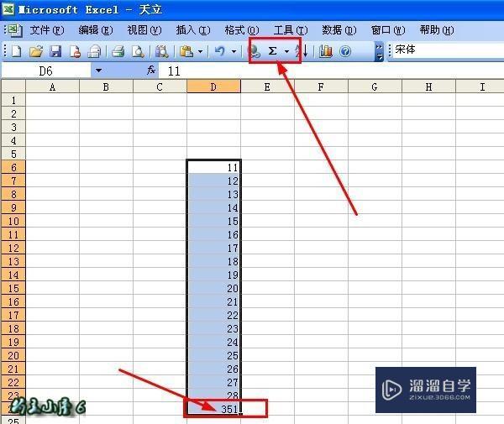Image resolution: width=504 pixels, height=424 pixels.
Task: Insert a hyperlink via globe icon
Action: [255, 51]
